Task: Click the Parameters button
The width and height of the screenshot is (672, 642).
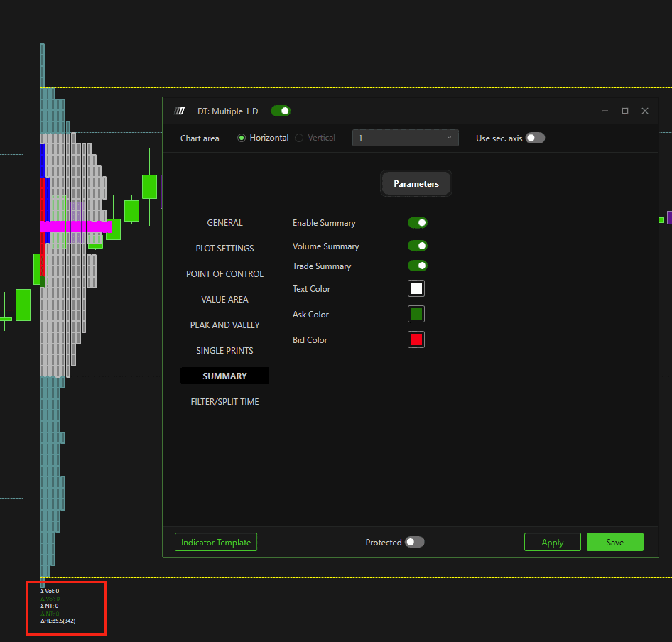Action: coord(416,184)
